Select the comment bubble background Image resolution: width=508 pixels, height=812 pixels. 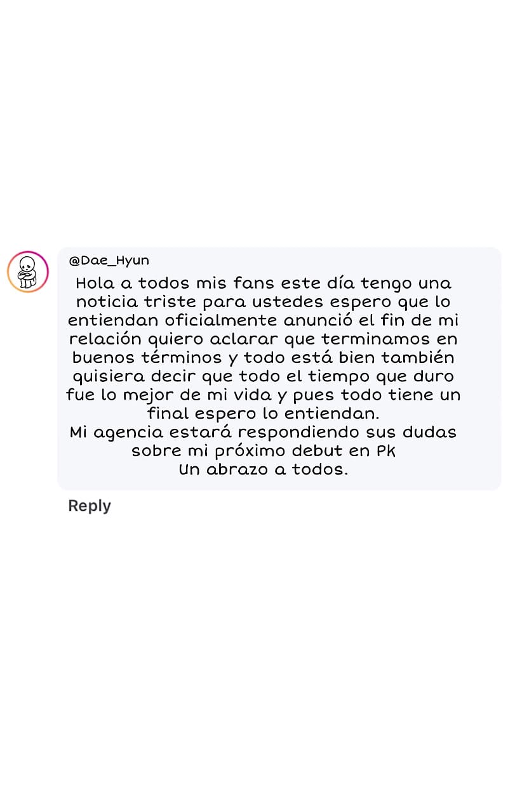tap(279, 368)
